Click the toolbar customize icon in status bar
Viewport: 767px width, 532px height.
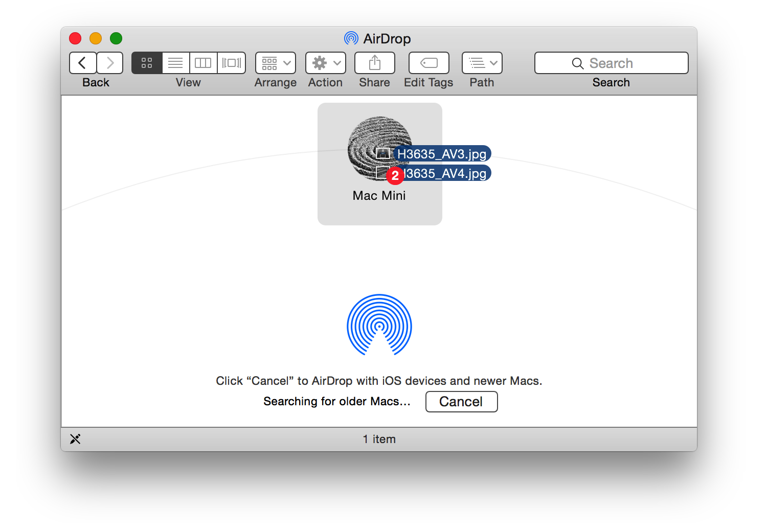coord(75,439)
